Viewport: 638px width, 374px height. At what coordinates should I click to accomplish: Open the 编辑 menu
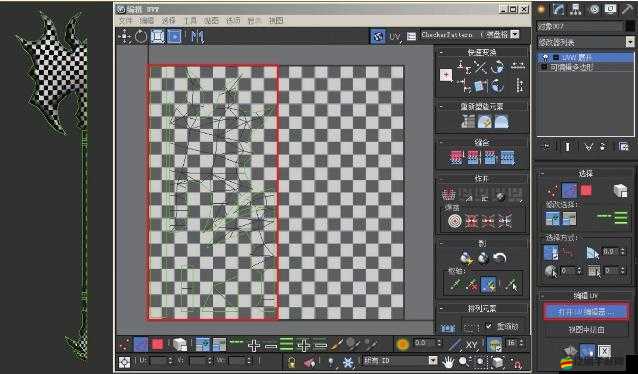pos(147,20)
